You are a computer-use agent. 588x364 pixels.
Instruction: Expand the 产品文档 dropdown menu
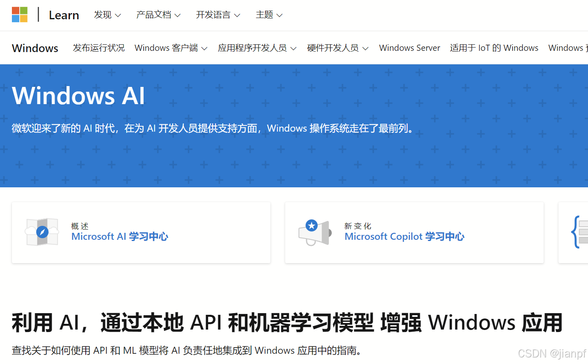pyautogui.click(x=158, y=15)
